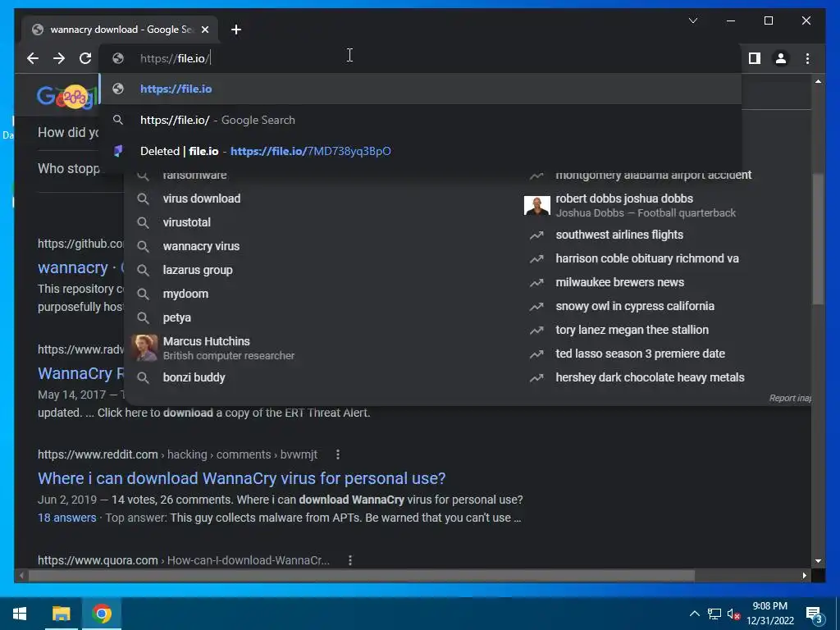840x630 pixels.
Task: Click the Marcus Hutchins photo thumbnail
Action: tap(144, 348)
